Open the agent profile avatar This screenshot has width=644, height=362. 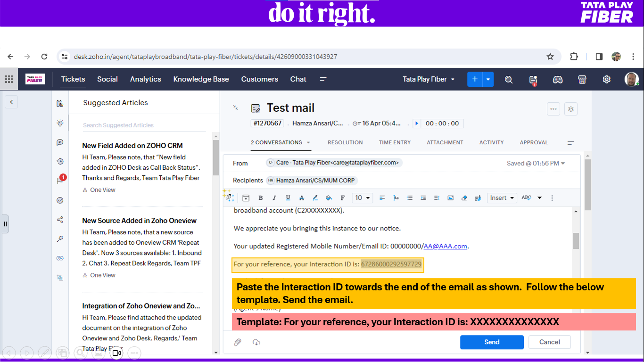632,79
